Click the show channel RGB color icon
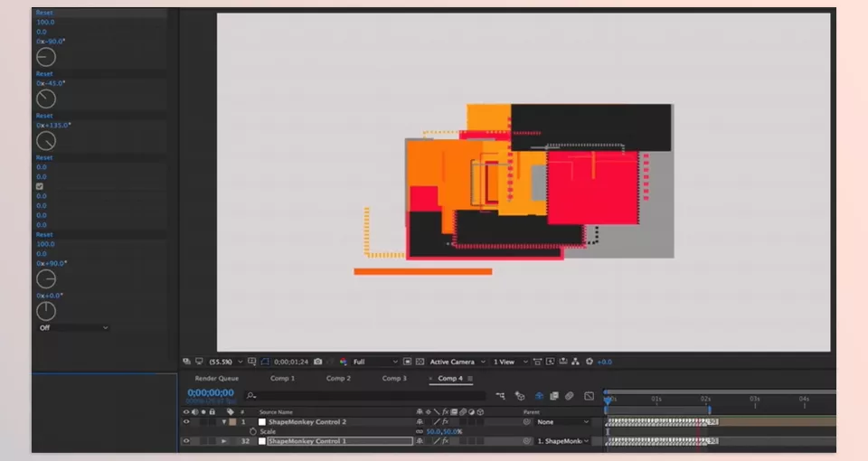Viewport: 868px width, 461px height. [344, 362]
